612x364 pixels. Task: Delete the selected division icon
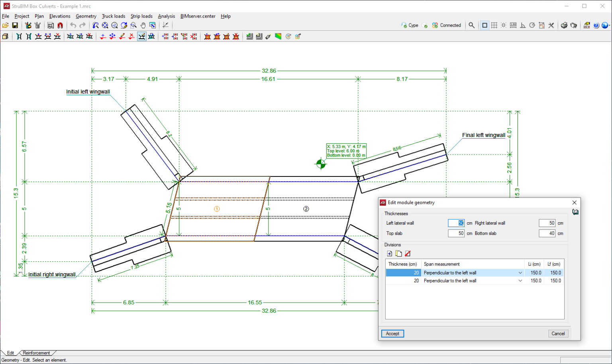(408, 254)
